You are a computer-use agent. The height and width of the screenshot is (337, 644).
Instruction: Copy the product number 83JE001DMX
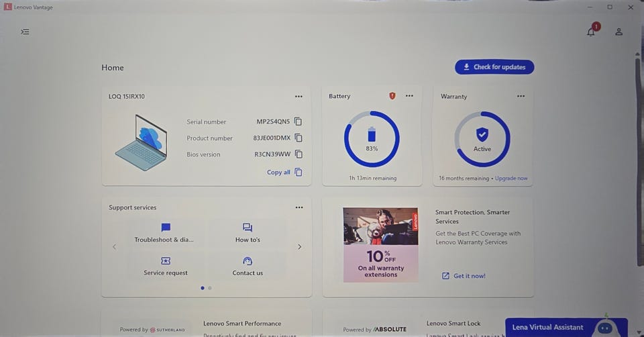[299, 138]
